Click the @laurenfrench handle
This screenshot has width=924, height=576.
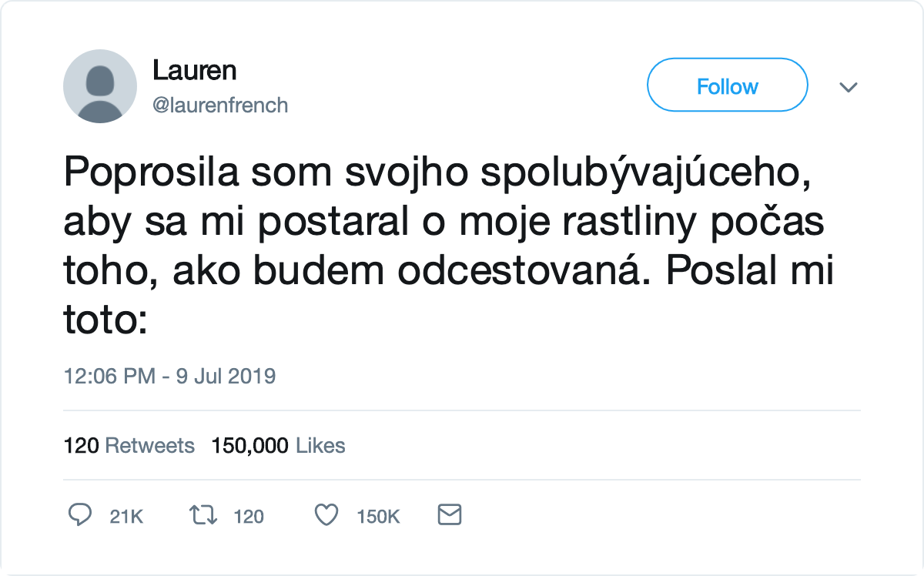[x=220, y=105]
